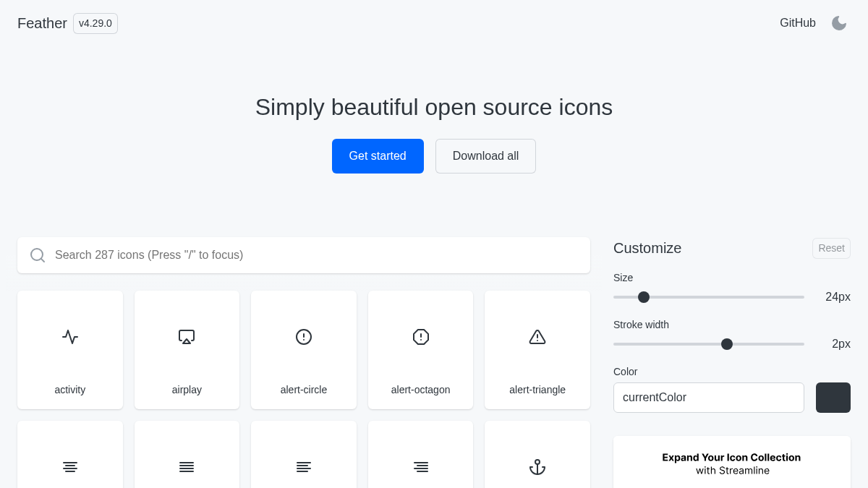Pick the alert-circle icon
Viewport: 868px width, 488px height.
pos(304,337)
